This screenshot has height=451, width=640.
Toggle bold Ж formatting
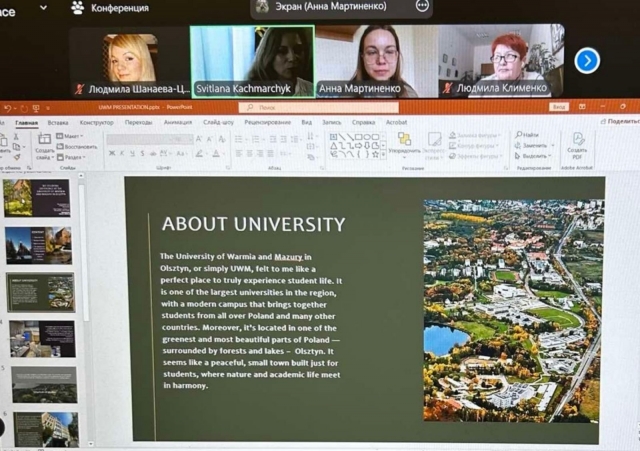(x=112, y=153)
